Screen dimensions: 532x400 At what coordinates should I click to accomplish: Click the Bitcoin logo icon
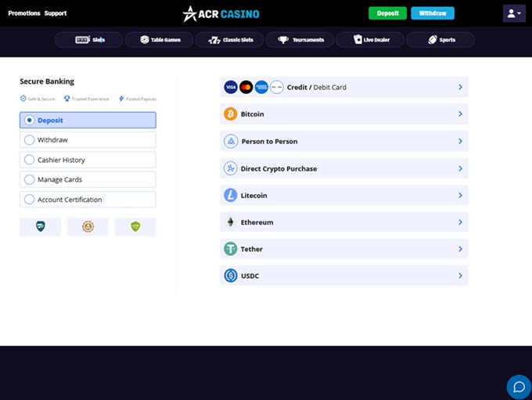pos(230,114)
